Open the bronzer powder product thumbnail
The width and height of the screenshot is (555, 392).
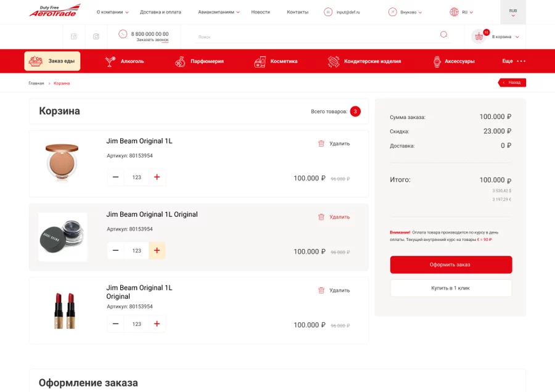[x=62, y=162]
